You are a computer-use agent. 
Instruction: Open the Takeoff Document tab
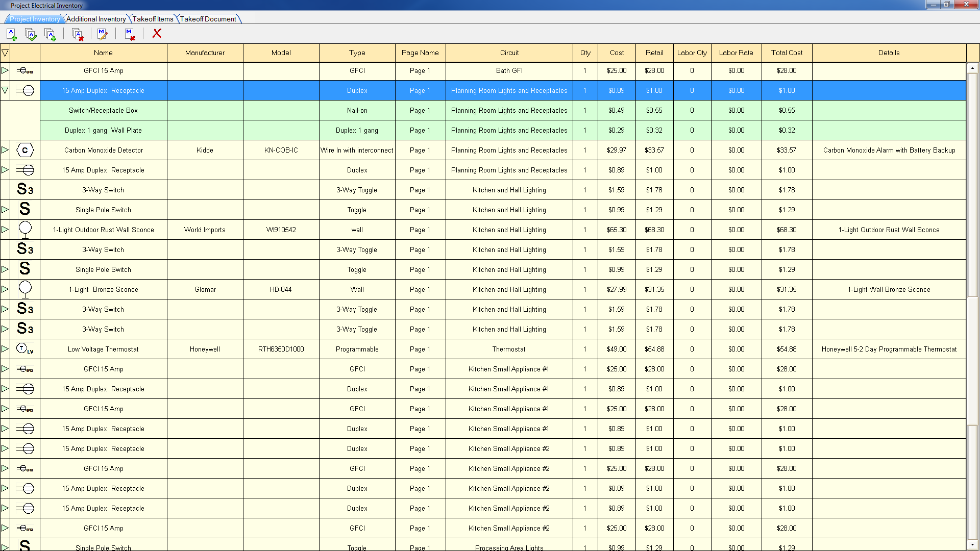tap(208, 19)
